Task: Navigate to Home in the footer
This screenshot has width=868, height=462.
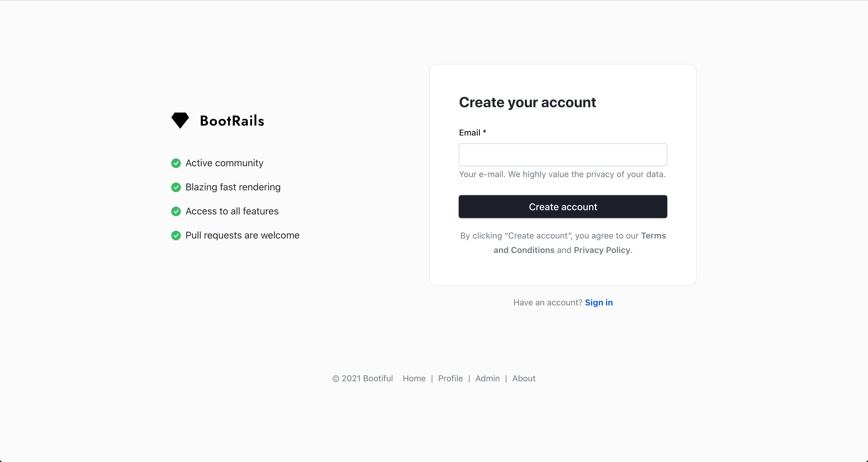Action: pyautogui.click(x=414, y=379)
